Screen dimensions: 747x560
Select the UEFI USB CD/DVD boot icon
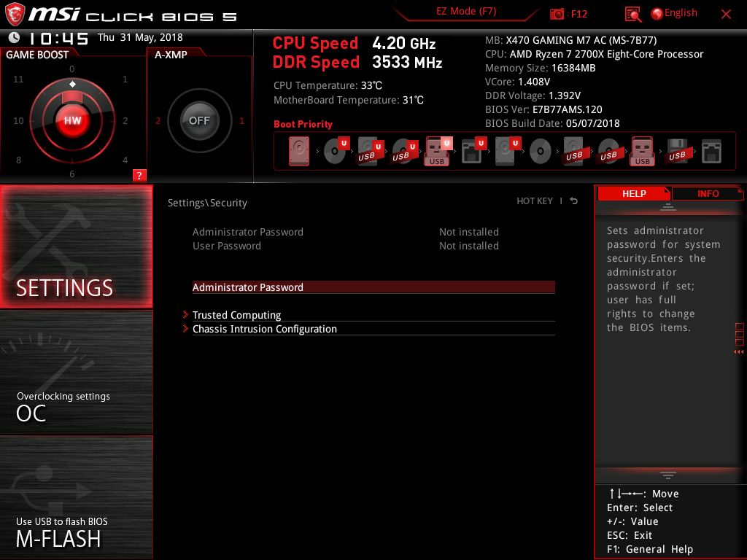click(404, 152)
